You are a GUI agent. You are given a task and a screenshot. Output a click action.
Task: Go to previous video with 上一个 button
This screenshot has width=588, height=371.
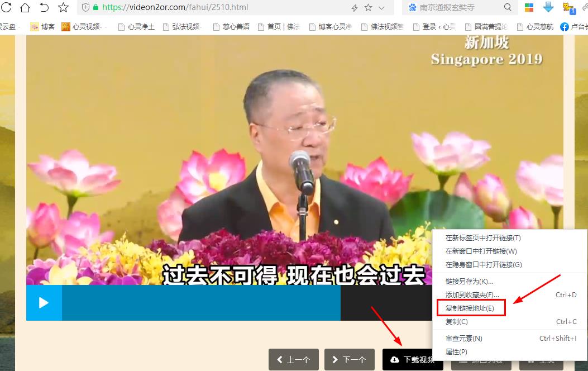click(294, 360)
